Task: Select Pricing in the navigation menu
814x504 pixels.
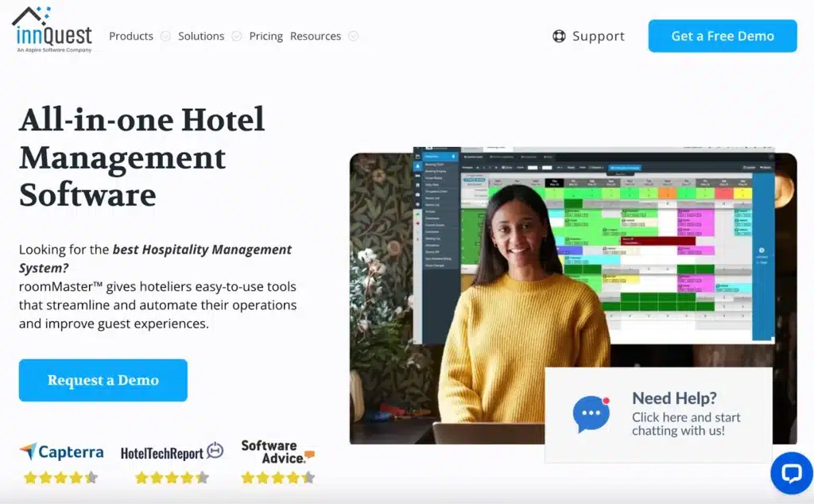Action: click(x=266, y=36)
